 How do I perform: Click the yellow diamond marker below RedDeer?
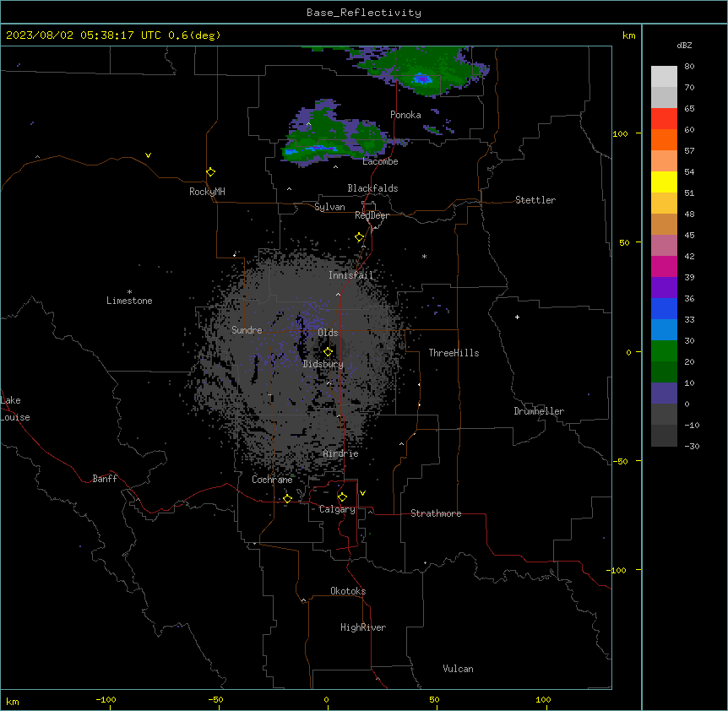(x=359, y=237)
